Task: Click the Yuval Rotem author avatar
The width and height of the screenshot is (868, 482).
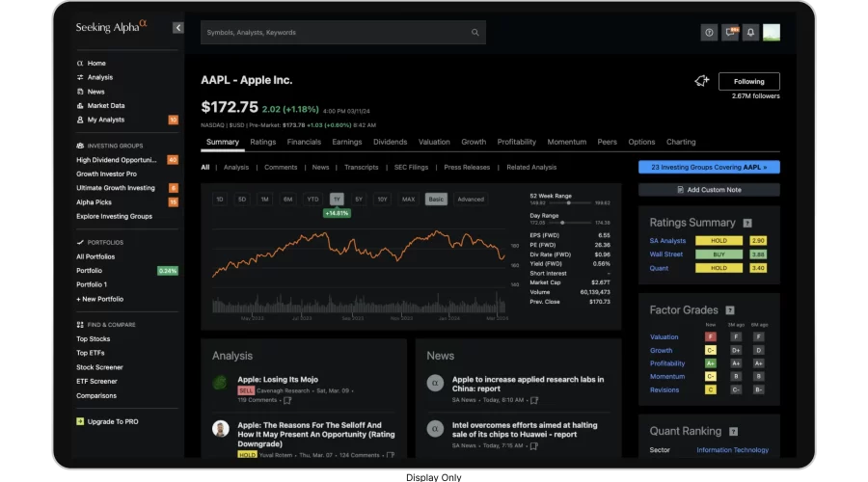Action: pyautogui.click(x=220, y=428)
